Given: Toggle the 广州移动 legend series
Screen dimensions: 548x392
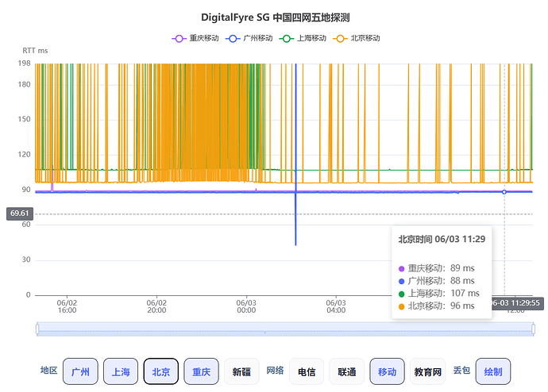Looking at the screenshot, I should 249,38.
